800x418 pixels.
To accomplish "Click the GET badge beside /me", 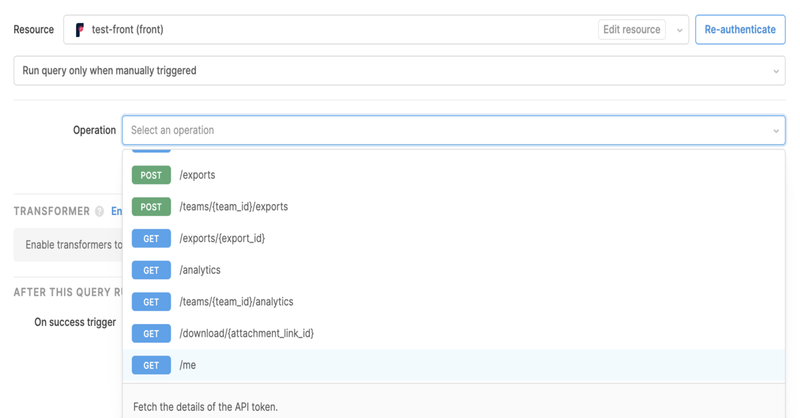I will tap(151, 366).
